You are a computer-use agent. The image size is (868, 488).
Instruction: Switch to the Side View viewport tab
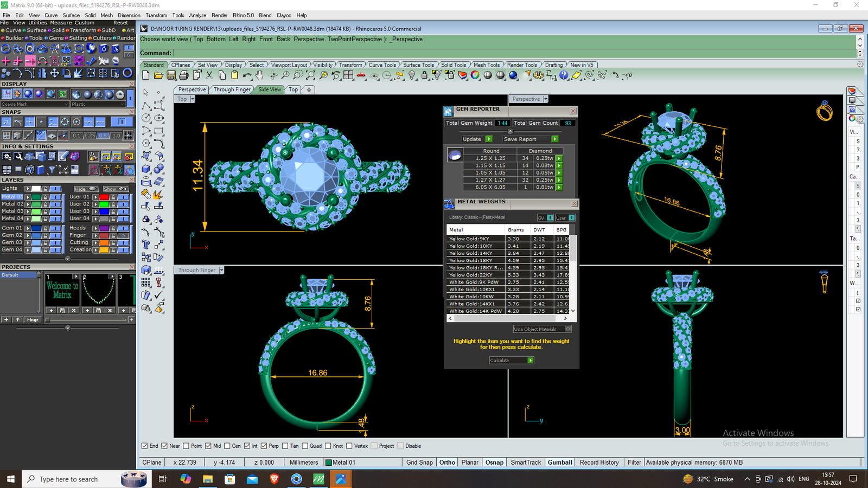(270, 89)
